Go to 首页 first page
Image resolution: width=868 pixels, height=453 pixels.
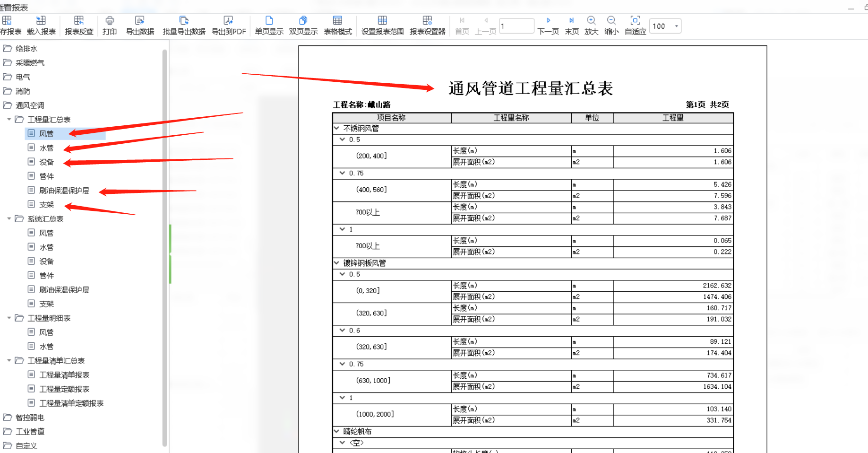[x=462, y=26]
